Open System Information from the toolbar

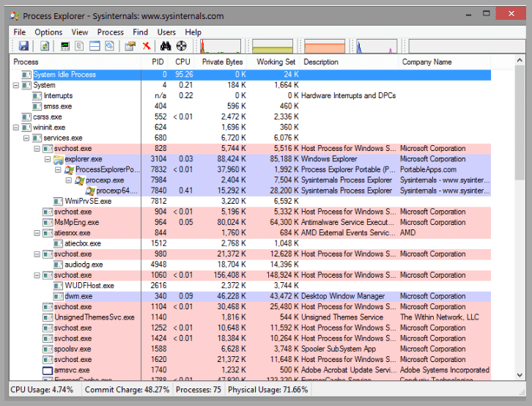(x=65, y=46)
